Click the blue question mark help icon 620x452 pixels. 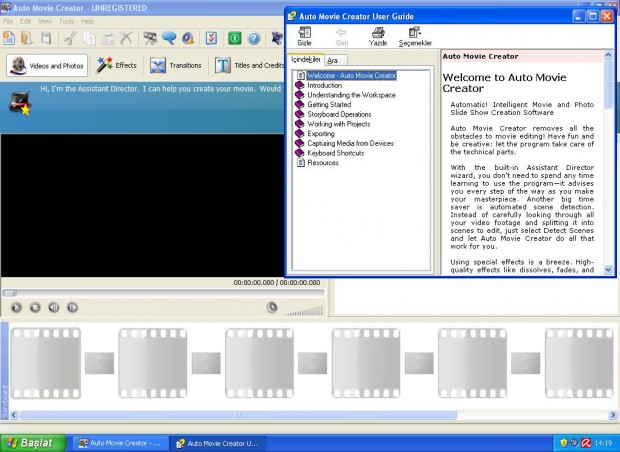click(x=254, y=38)
